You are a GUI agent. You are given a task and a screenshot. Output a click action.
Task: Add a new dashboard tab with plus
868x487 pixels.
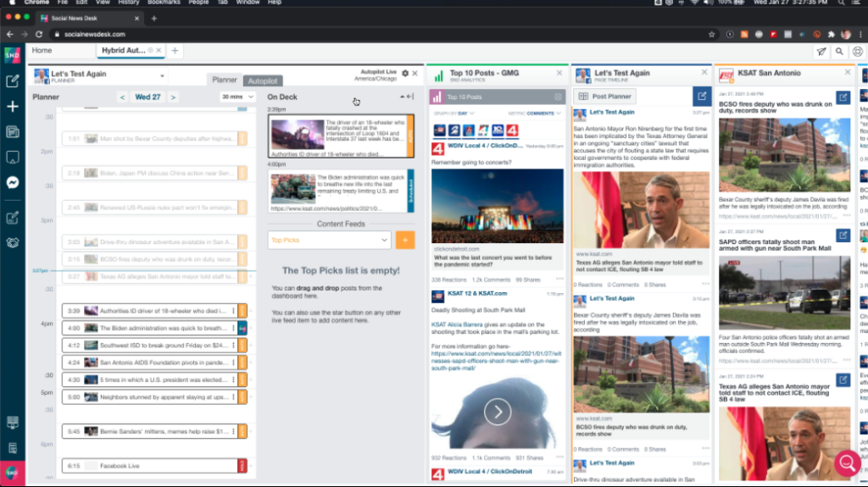click(x=175, y=50)
